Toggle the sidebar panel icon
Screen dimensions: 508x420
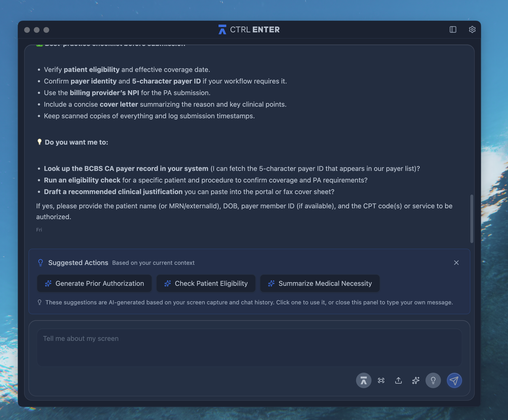[453, 29]
